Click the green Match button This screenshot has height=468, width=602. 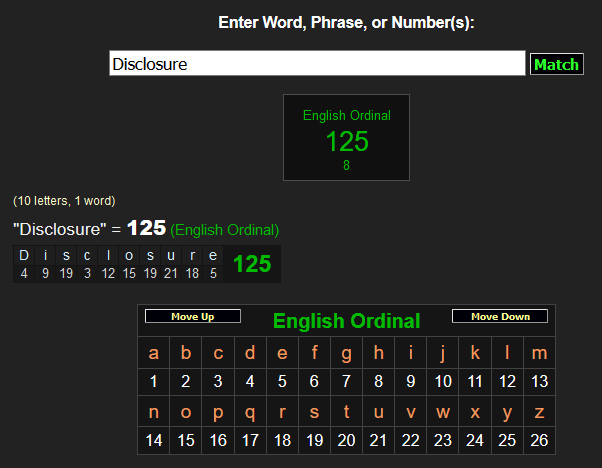coord(556,64)
